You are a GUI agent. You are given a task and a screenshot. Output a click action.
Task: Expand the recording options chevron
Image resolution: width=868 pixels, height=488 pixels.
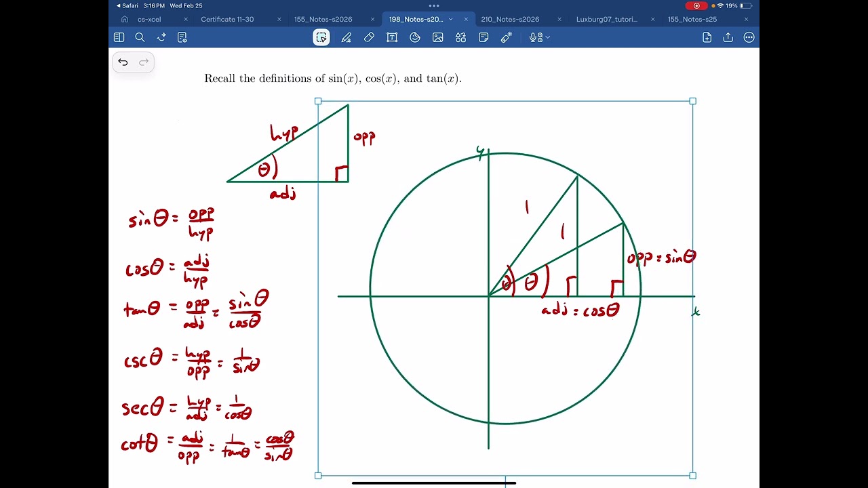547,37
